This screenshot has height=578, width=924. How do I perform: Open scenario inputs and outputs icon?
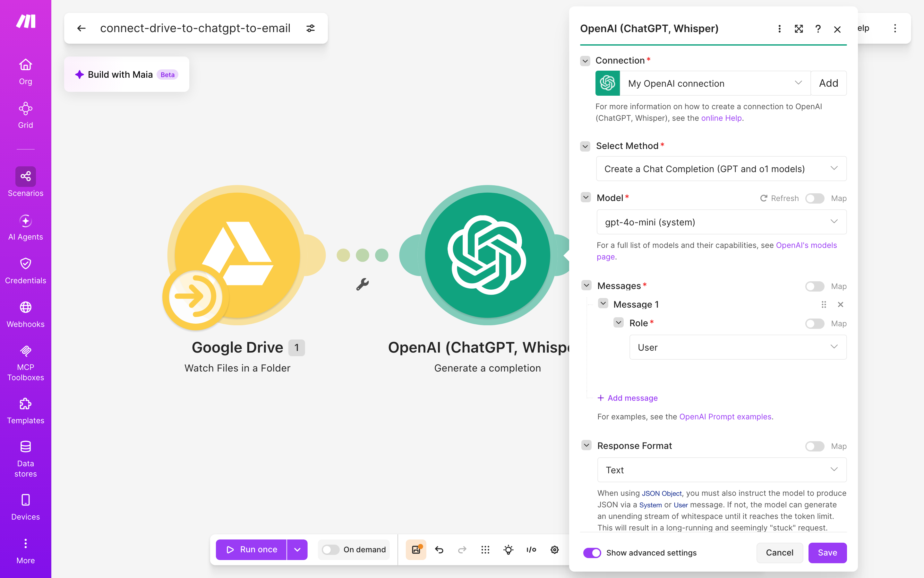[532, 550]
